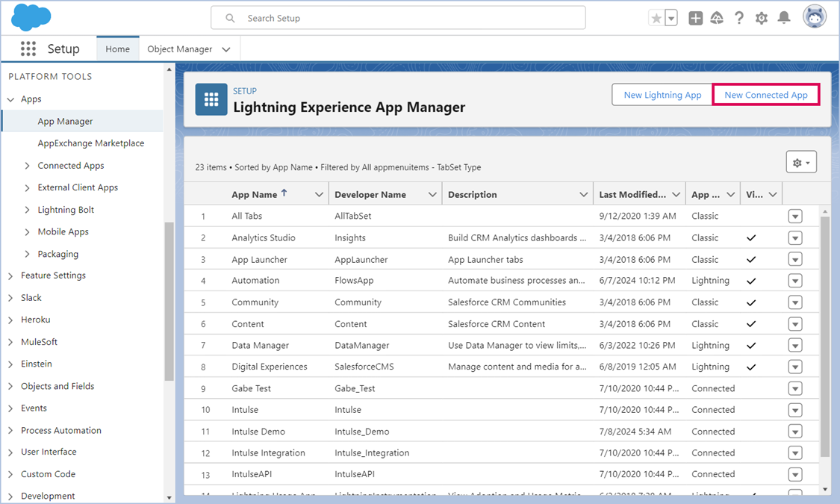The image size is (840, 504).
Task: Open row actions for Automation
Action: click(x=795, y=281)
